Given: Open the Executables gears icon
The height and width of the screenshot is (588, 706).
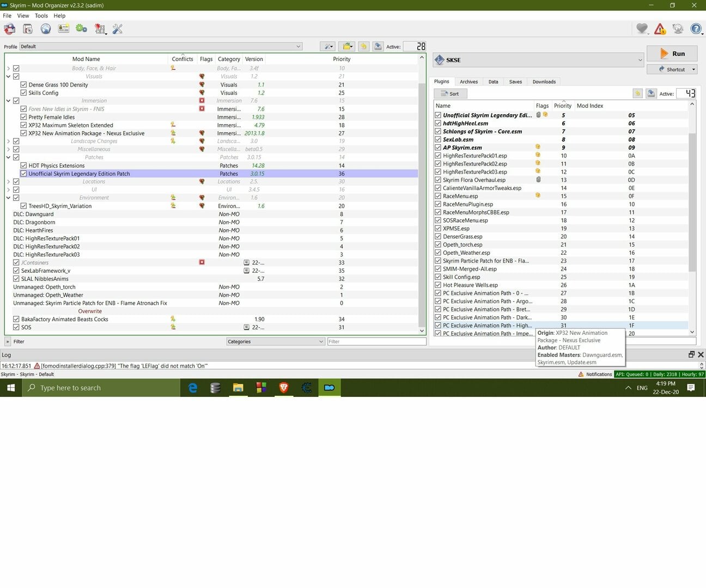Looking at the screenshot, I should coord(82,29).
